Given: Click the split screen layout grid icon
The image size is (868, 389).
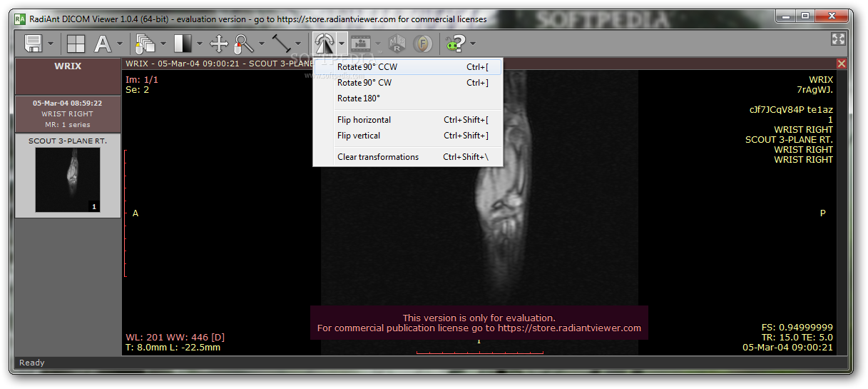Looking at the screenshot, I should pos(76,44).
